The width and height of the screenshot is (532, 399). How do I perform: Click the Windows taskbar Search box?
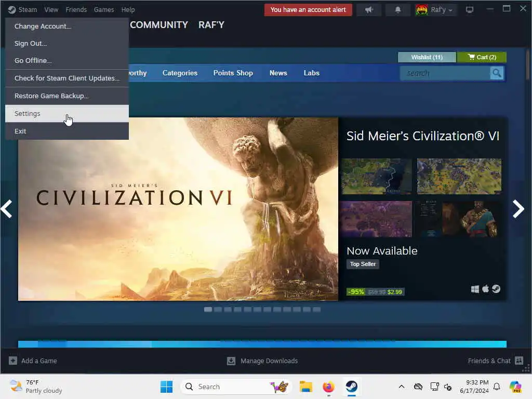236,387
